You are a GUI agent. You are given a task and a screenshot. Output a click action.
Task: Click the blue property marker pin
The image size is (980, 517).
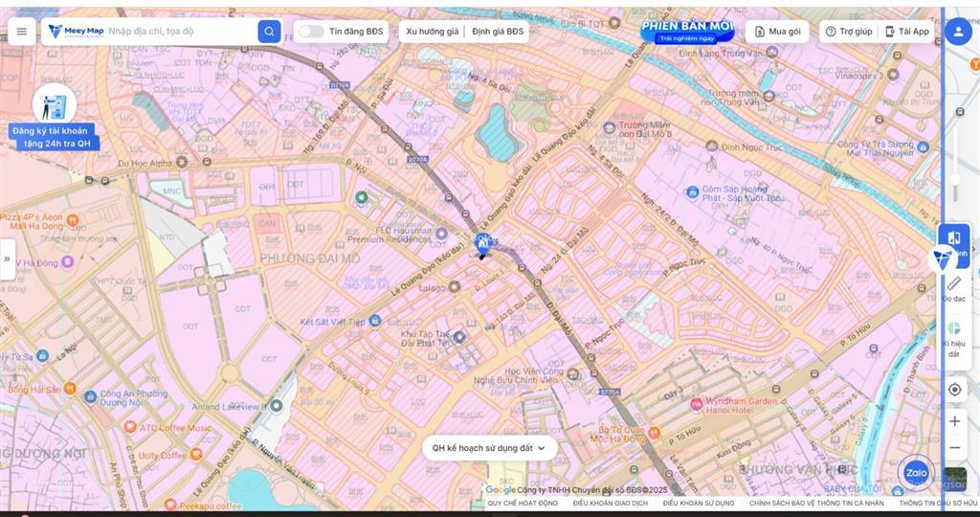point(482,242)
